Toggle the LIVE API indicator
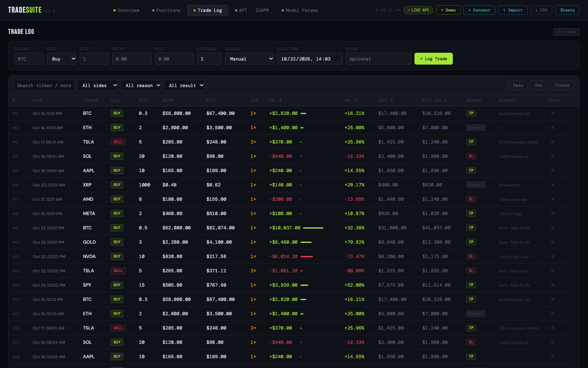The height and width of the screenshot is (368, 588). [x=418, y=10]
